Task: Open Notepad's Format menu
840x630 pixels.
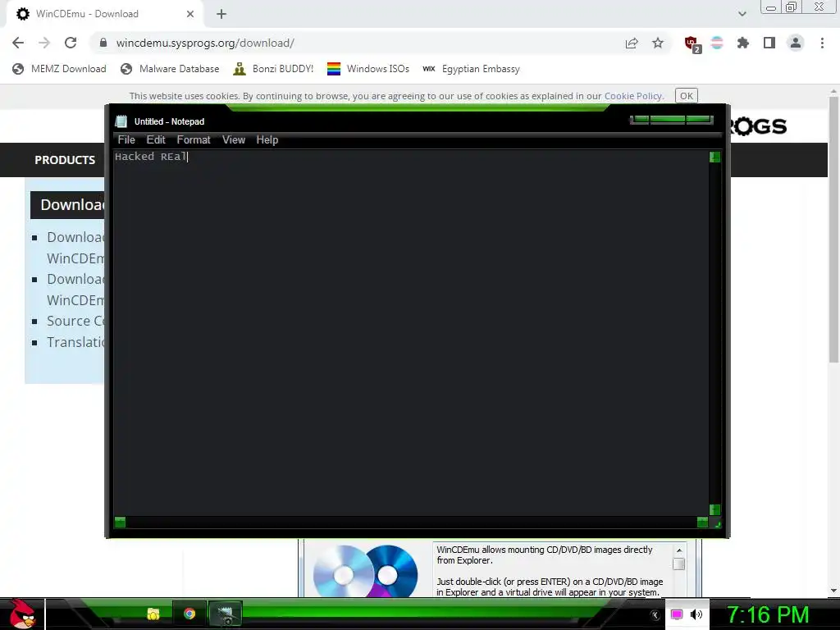Action: (194, 139)
